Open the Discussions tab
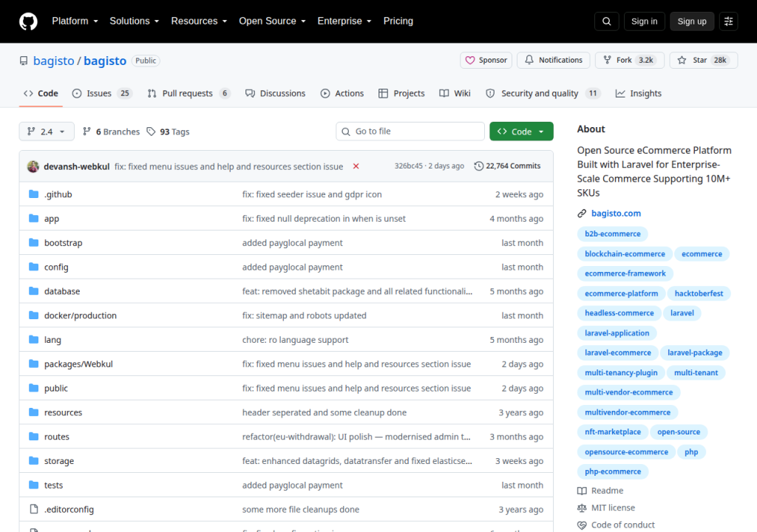Viewport: 757px width, 532px height. (275, 94)
